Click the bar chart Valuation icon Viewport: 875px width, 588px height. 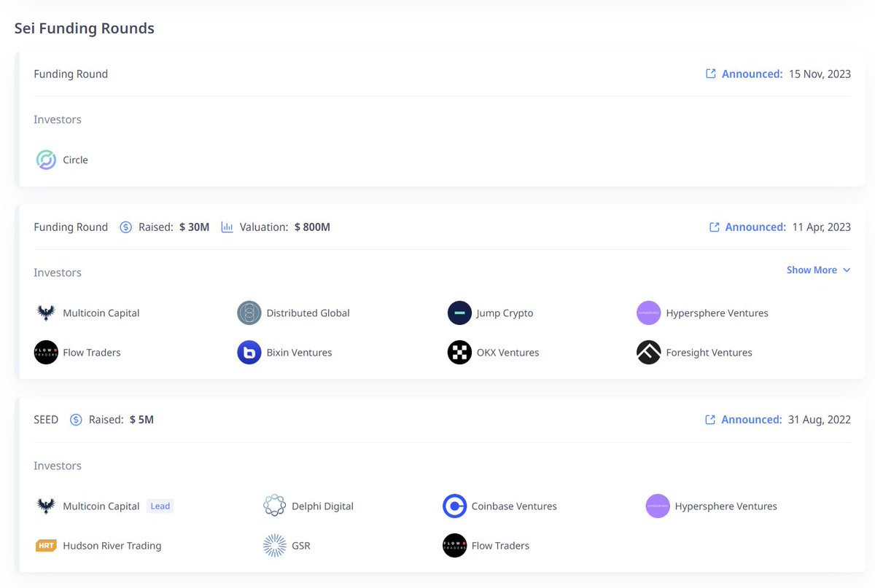coord(227,227)
